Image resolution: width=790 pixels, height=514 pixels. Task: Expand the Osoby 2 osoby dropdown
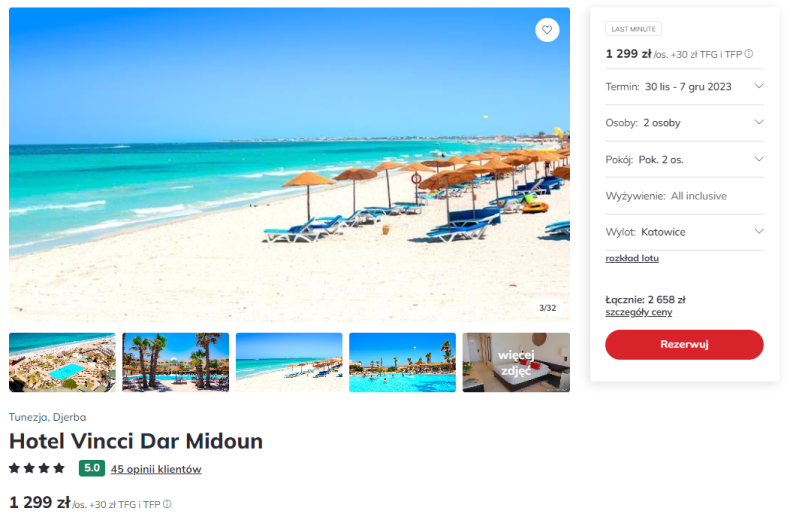(x=684, y=123)
